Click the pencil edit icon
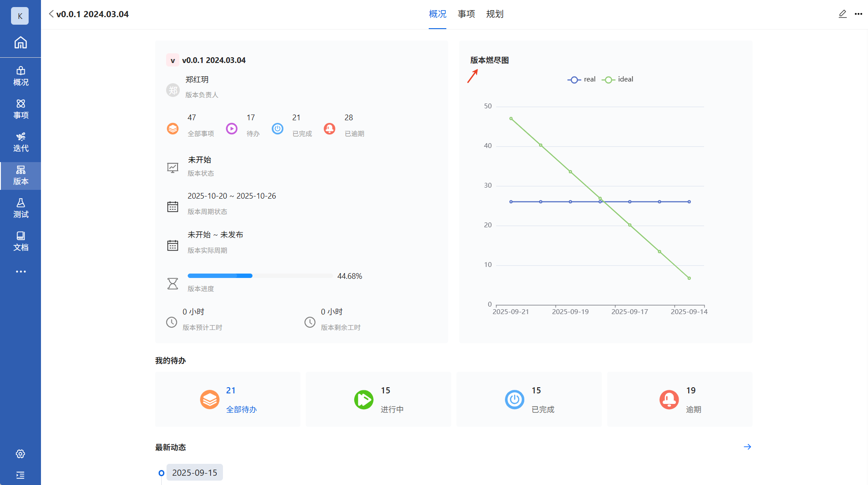The height and width of the screenshot is (485, 868). click(842, 14)
